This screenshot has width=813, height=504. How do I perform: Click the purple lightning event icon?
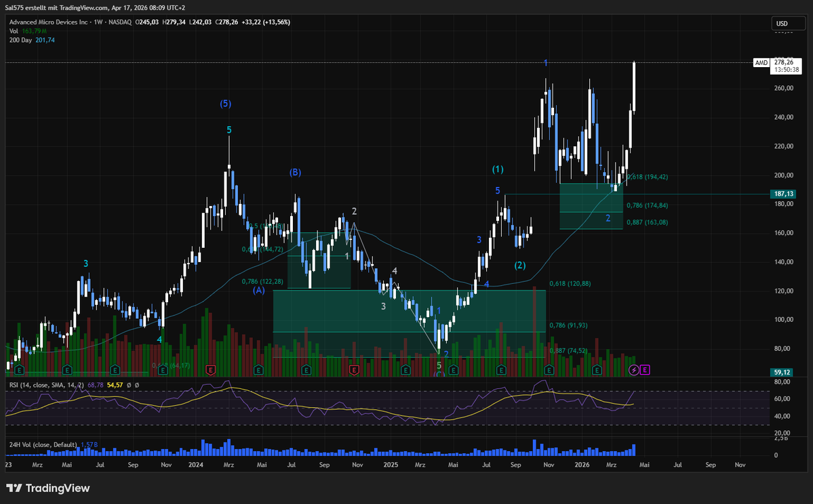[633, 370]
